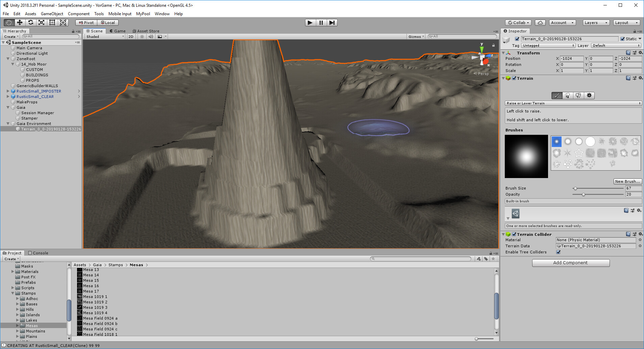The height and width of the screenshot is (349, 644).
Task: Open terrain Paint Details tool
Action: (x=578, y=96)
